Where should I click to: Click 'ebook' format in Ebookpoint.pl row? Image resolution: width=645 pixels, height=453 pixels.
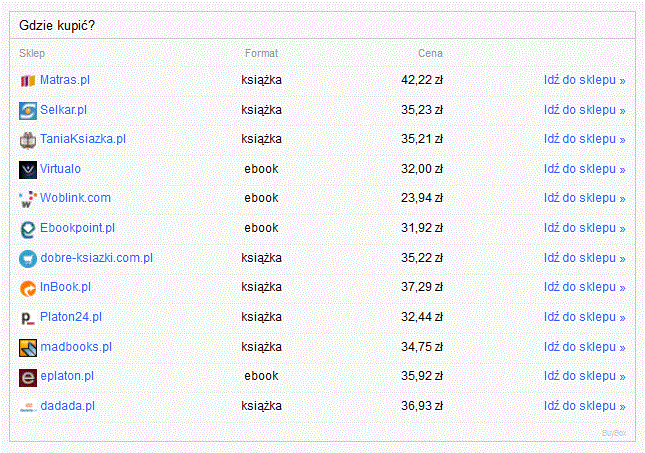[x=261, y=228]
